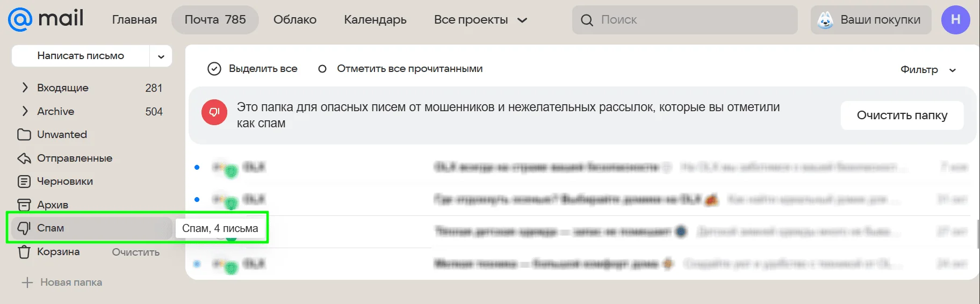Image resolution: width=980 pixels, height=304 pixels.
Task: Click the Ваши покупки mascot icon
Action: 825,20
